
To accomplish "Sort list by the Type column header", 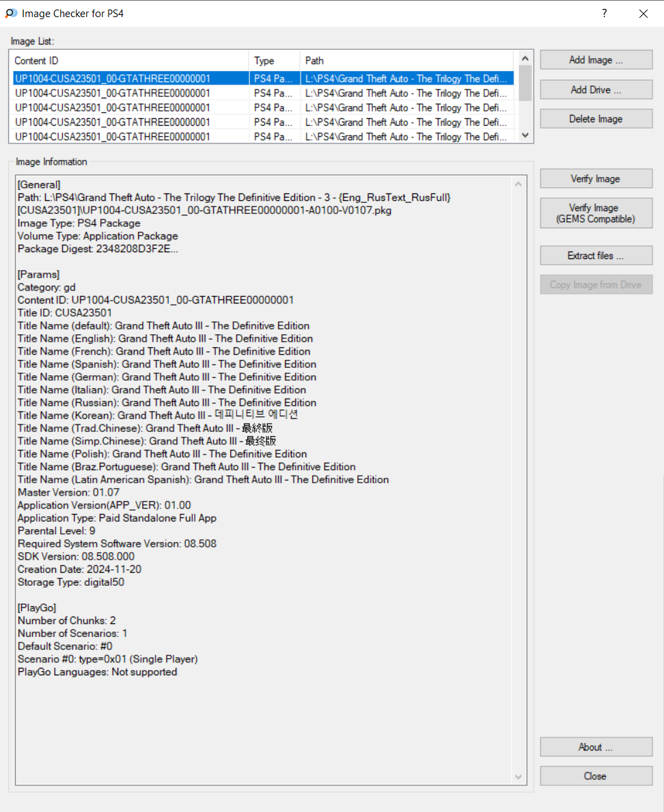I will point(275,61).
